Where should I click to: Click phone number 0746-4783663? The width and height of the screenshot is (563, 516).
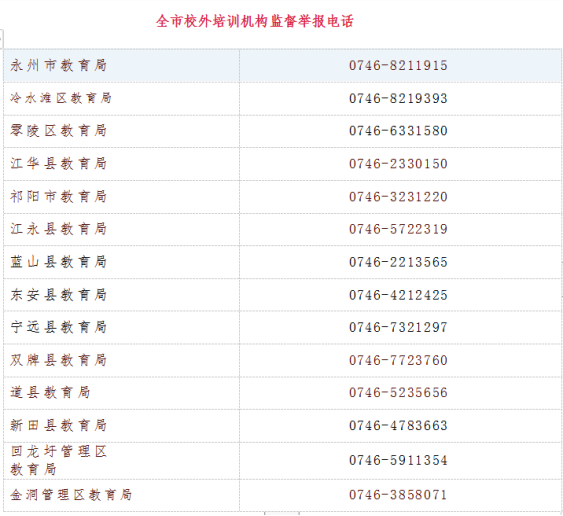click(x=398, y=426)
